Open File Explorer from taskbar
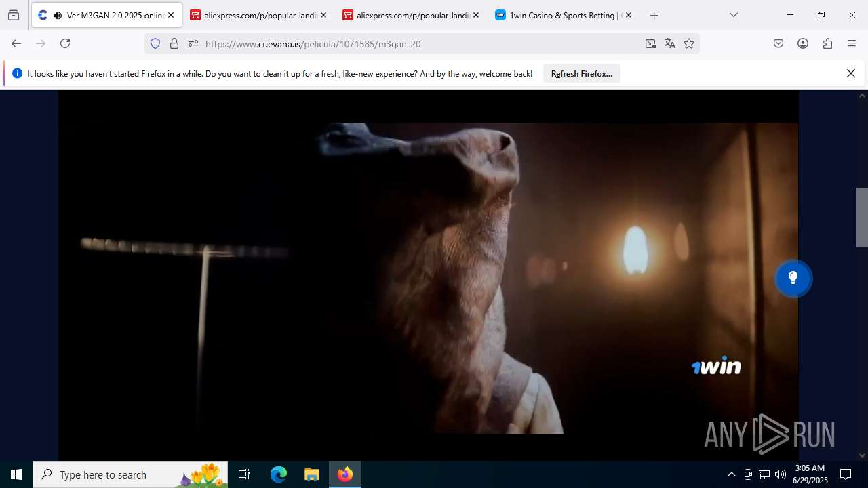 (311, 474)
